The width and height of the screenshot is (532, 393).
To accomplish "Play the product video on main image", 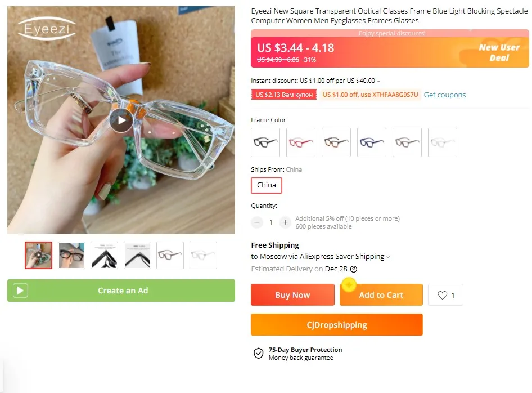I will tap(121, 120).
